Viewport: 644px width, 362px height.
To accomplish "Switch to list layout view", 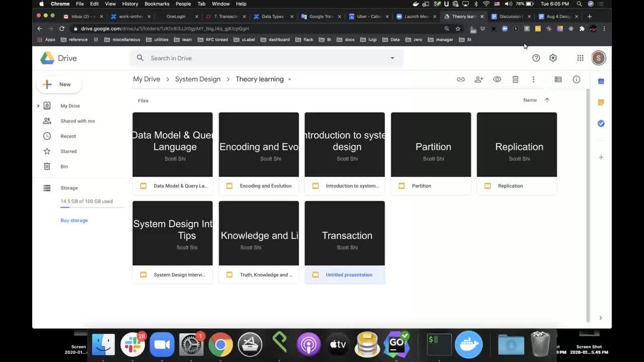I will pyautogui.click(x=558, y=79).
